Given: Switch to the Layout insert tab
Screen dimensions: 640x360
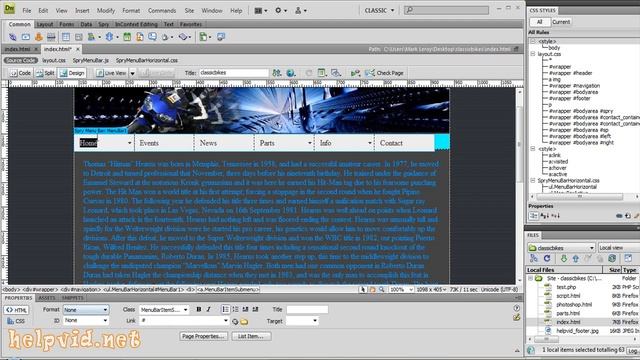Looking at the screenshot, I should tap(45, 24).
